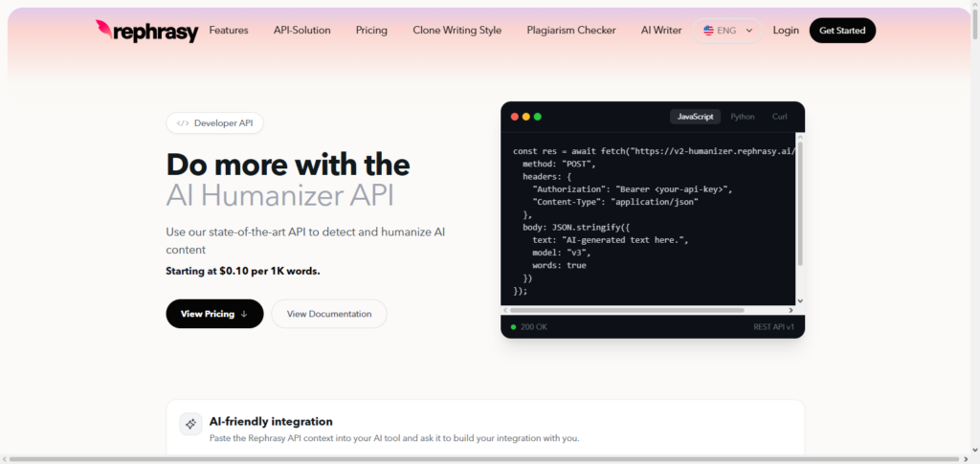Click the red dot in code window
The image size is (980, 464).
pyautogui.click(x=515, y=117)
